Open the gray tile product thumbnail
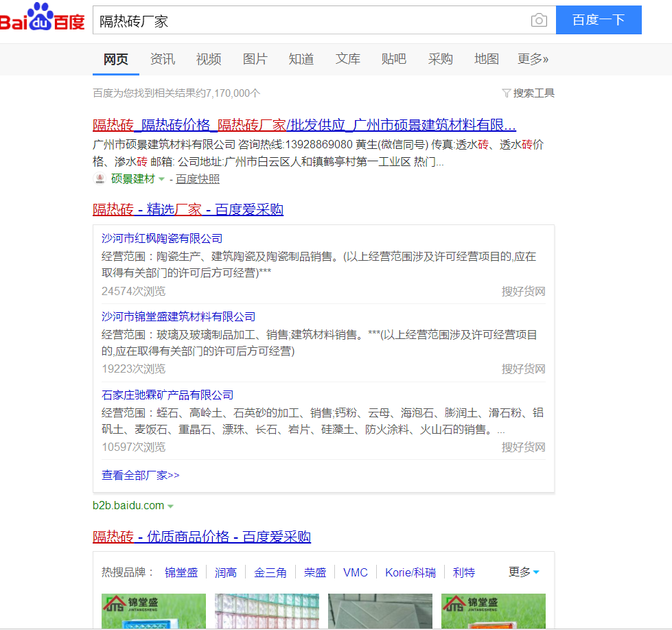 (380, 611)
